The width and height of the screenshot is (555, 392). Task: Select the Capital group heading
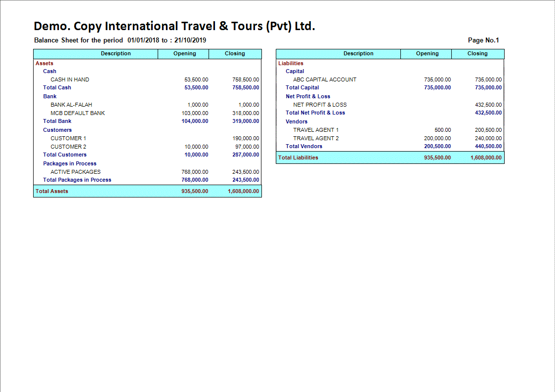pos(295,71)
